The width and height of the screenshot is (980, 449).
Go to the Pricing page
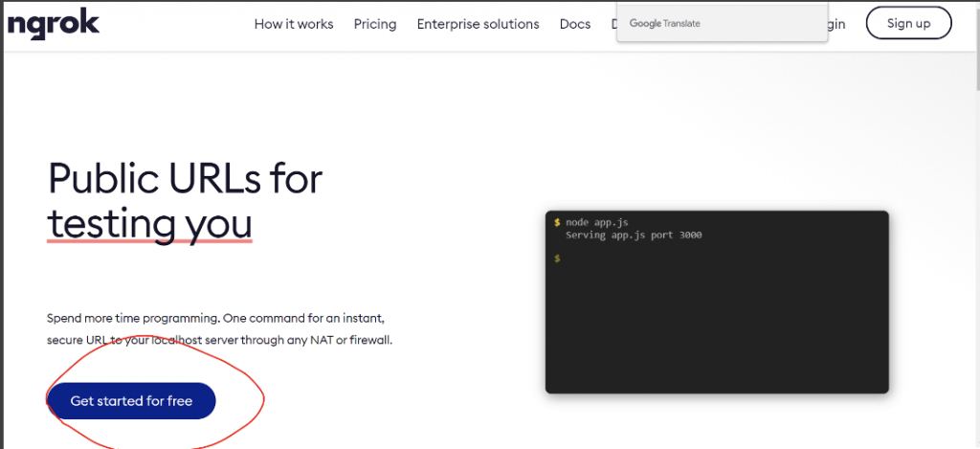[x=375, y=24]
